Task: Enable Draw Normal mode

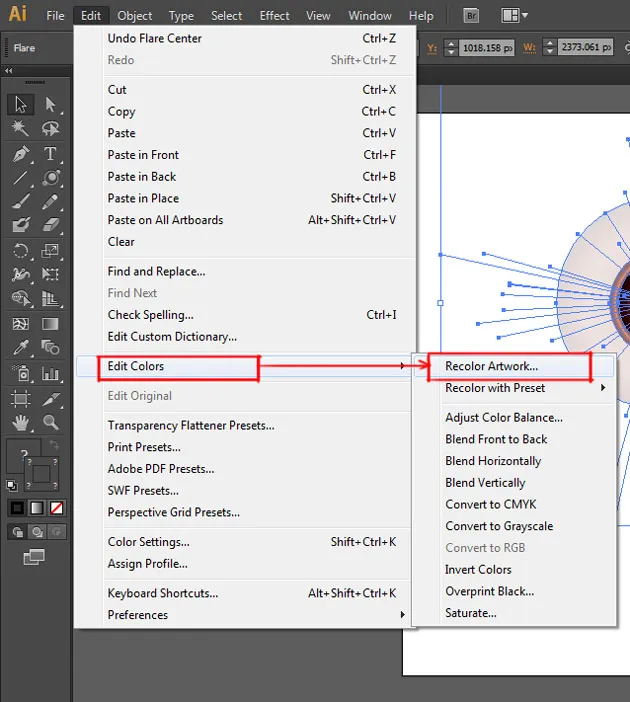Action: click(x=19, y=532)
